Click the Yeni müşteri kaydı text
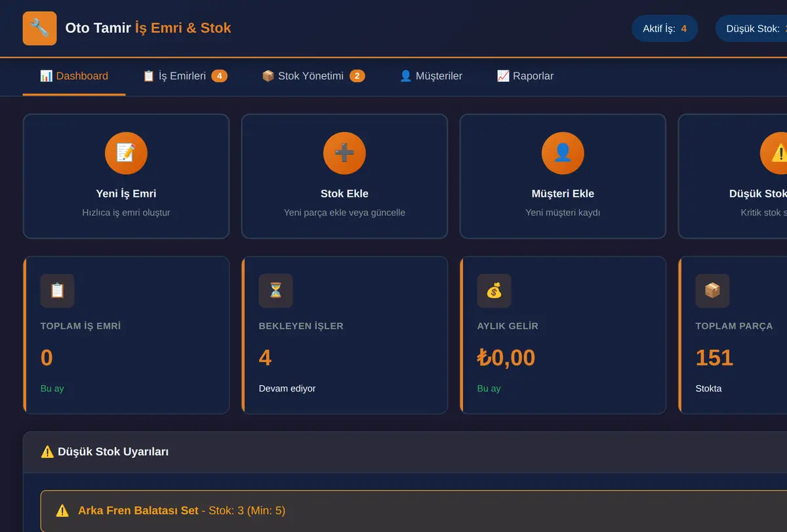 point(563,213)
